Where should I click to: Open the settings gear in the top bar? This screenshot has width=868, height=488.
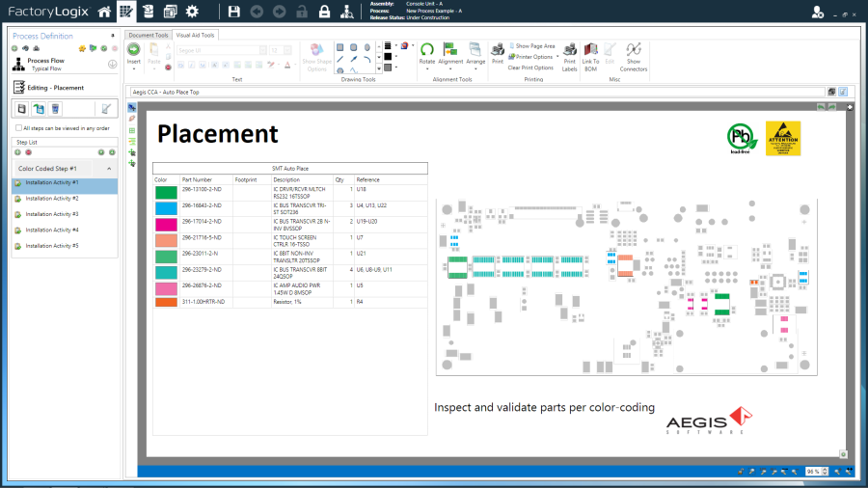(x=192, y=12)
